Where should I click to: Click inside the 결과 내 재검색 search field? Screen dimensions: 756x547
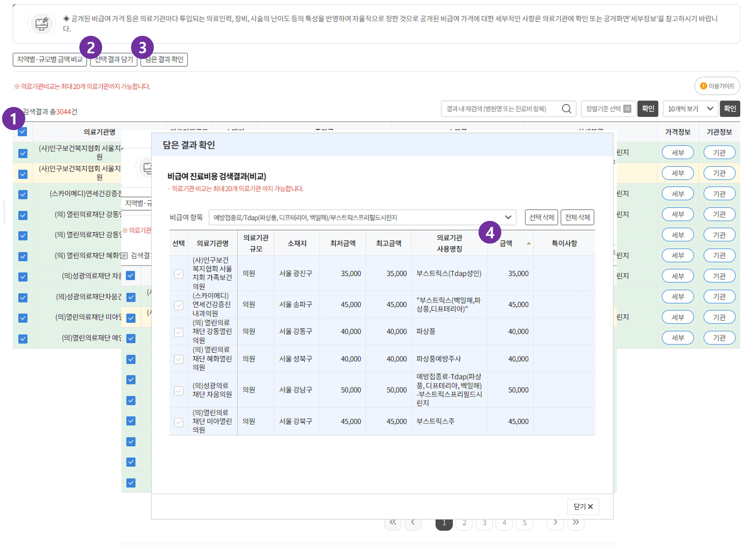point(500,109)
